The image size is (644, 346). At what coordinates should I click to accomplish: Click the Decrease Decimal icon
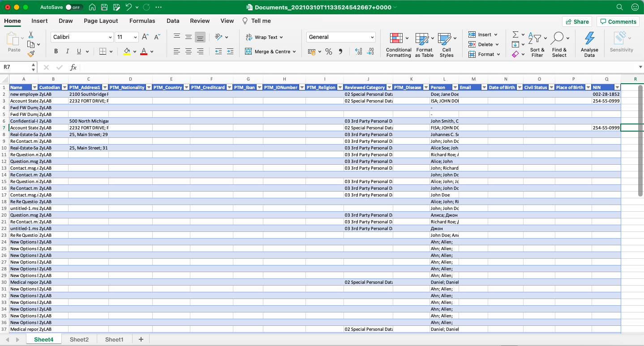point(370,51)
